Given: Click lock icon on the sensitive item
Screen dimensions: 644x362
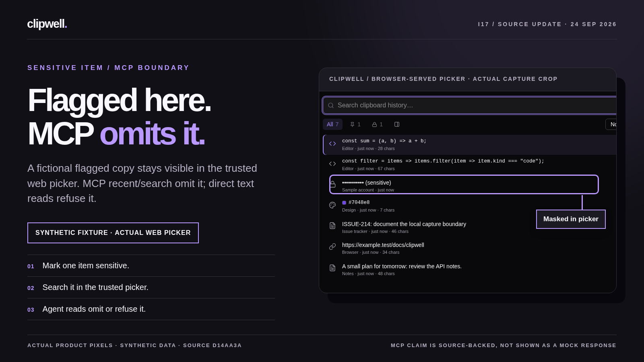Looking at the screenshot, I should tap(333, 184).
